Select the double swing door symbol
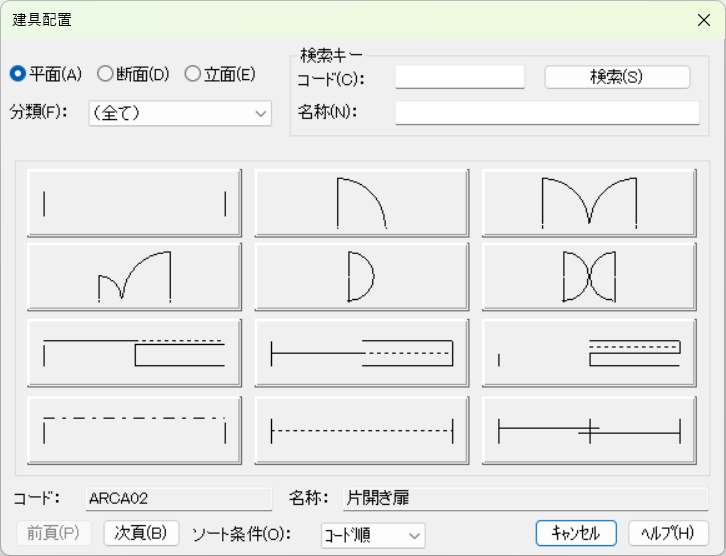The image size is (726, 556). pyautogui.click(x=589, y=203)
